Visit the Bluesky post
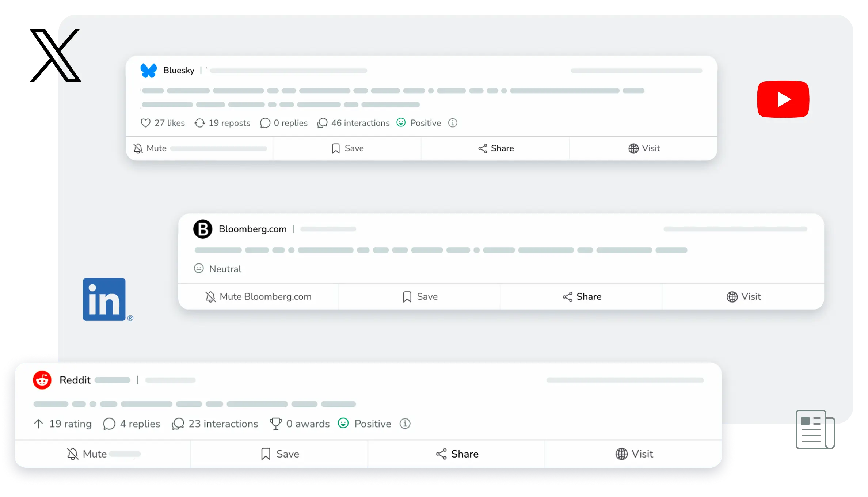The image size is (868, 497). pos(644,148)
